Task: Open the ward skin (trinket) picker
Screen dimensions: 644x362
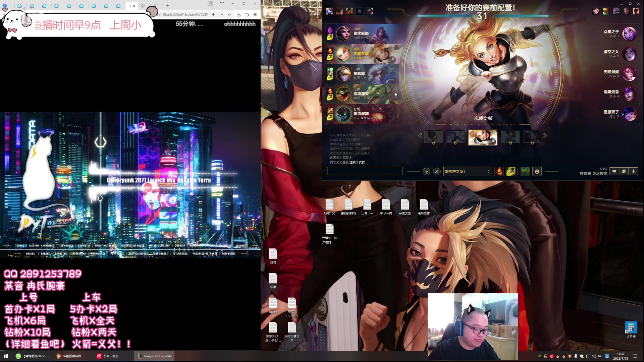Action: tap(525, 172)
